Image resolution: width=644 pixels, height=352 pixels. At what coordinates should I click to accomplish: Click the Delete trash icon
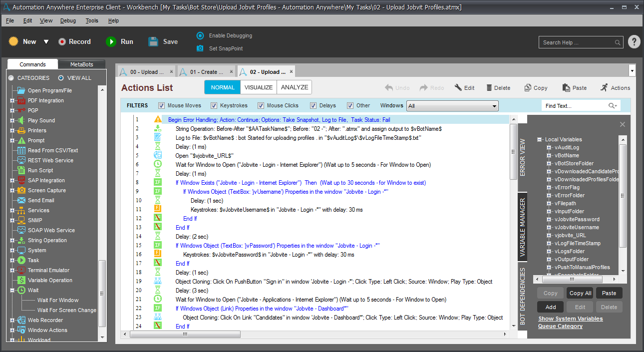[x=489, y=88]
